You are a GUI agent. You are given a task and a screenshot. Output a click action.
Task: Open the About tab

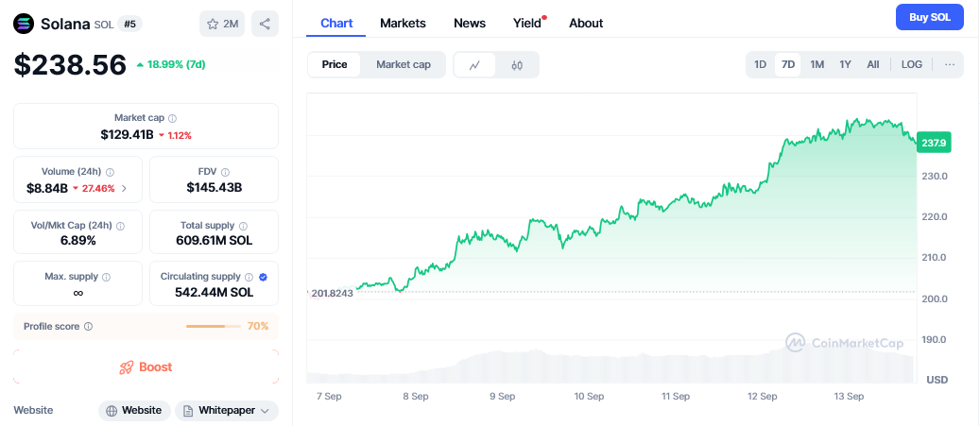pyautogui.click(x=586, y=23)
